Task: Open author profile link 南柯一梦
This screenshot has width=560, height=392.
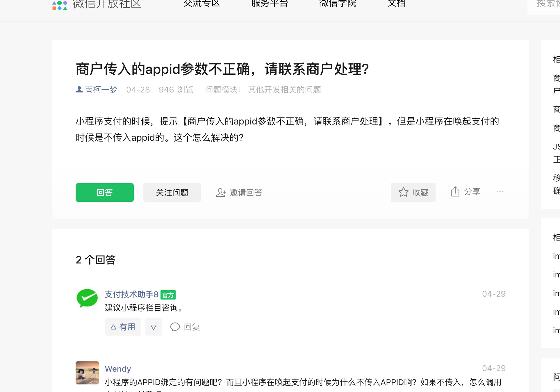Action: (x=101, y=90)
